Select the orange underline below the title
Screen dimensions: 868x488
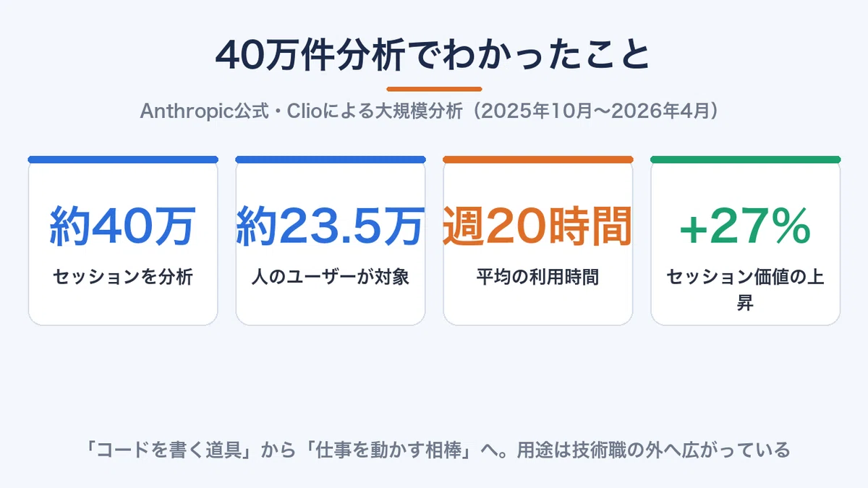point(434,89)
